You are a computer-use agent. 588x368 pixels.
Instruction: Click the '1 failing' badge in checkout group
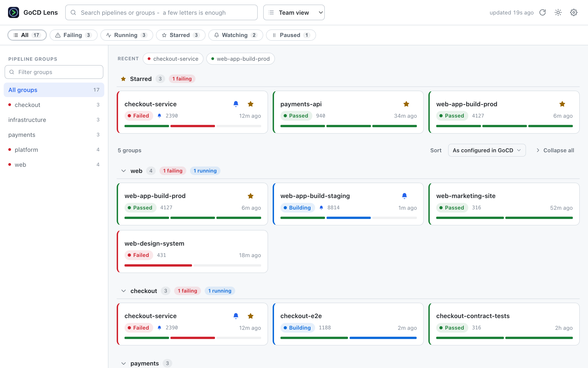pyautogui.click(x=187, y=291)
